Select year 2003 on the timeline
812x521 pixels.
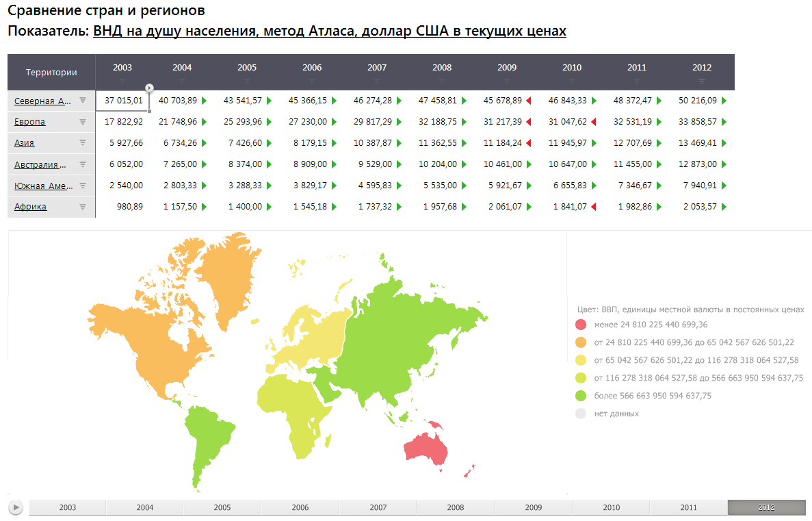coord(67,507)
